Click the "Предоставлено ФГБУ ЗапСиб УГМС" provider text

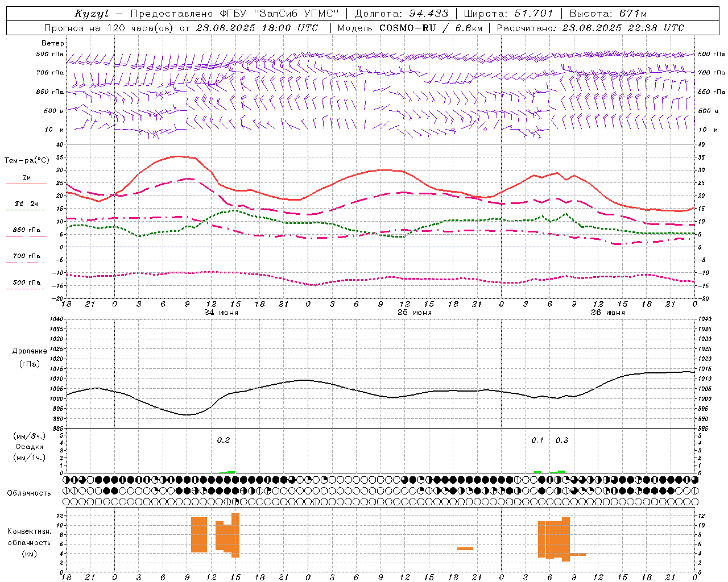pyautogui.click(x=235, y=14)
